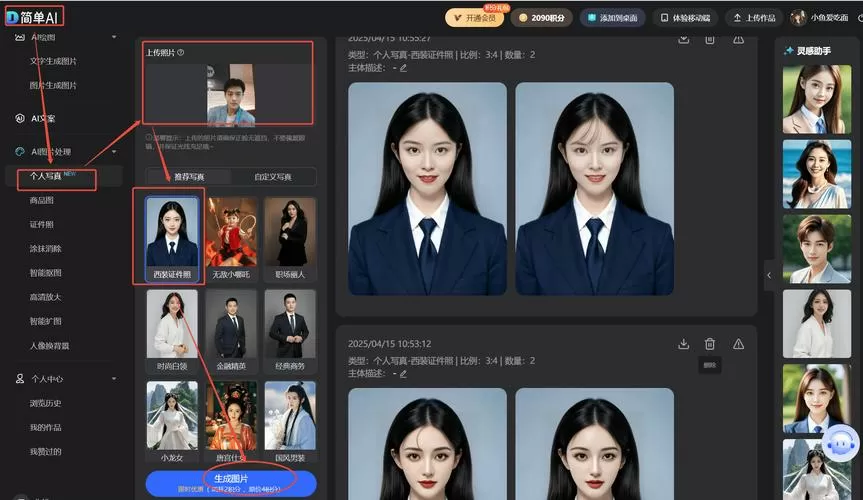This screenshot has height=500, width=863.
Task: Collapse the AI绘图 sidebar section
Action: point(114,37)
